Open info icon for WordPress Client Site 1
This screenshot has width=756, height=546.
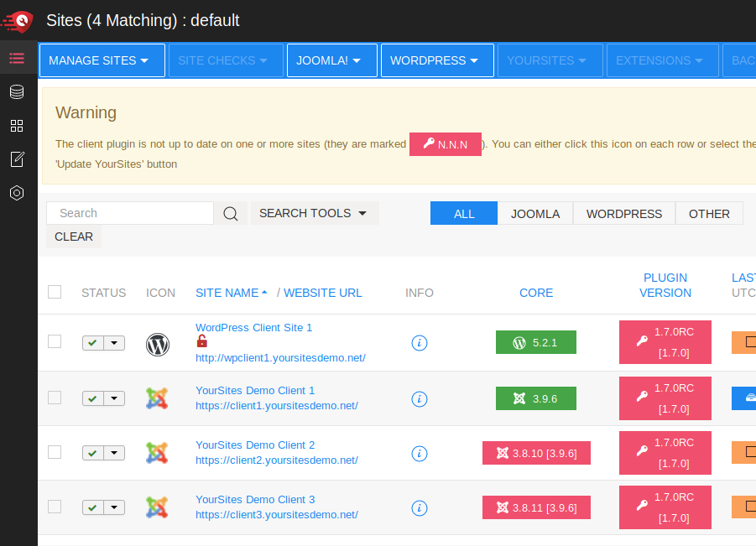click(420, 343)
